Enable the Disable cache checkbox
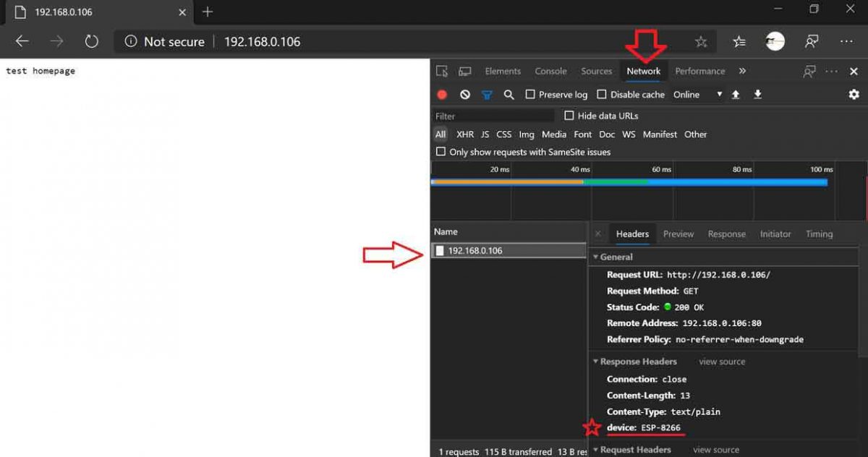 (602, 95)
